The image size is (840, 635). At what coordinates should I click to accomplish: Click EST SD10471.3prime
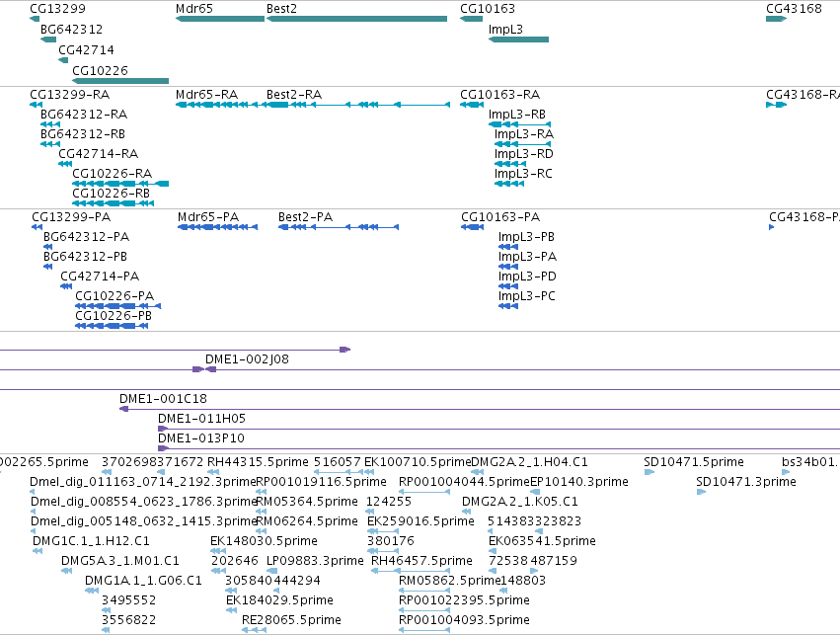(x=701, y=492)
